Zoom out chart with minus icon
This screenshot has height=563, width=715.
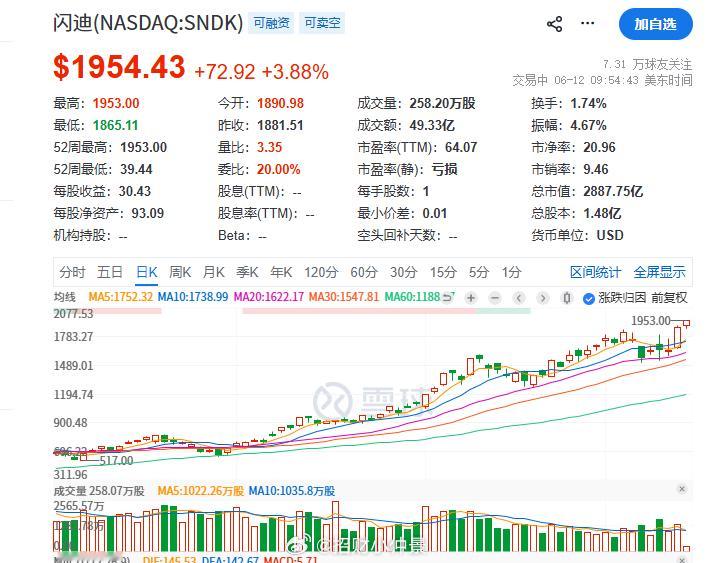click(x=495, y=298)
